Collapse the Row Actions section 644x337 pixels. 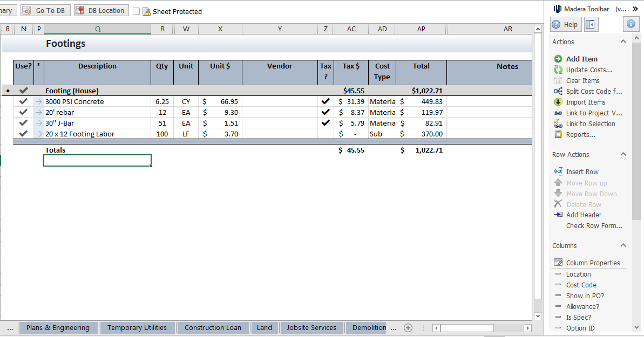click(623, 154)
